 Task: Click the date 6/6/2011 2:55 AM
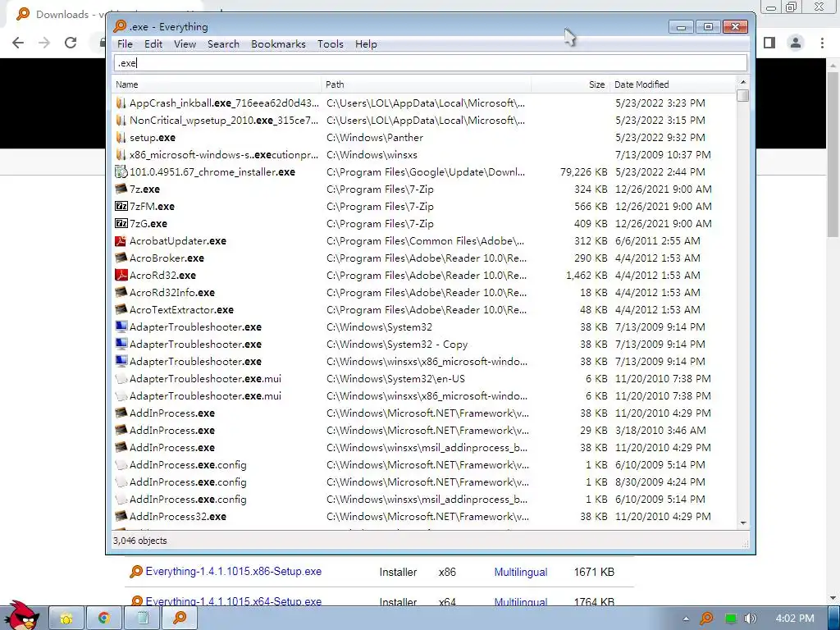click(x=657, y=241)
